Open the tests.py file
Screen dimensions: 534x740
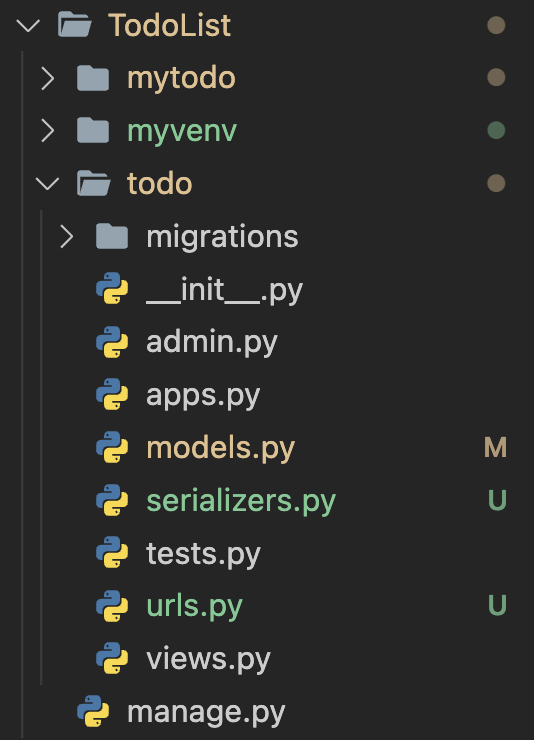point(203,555)
